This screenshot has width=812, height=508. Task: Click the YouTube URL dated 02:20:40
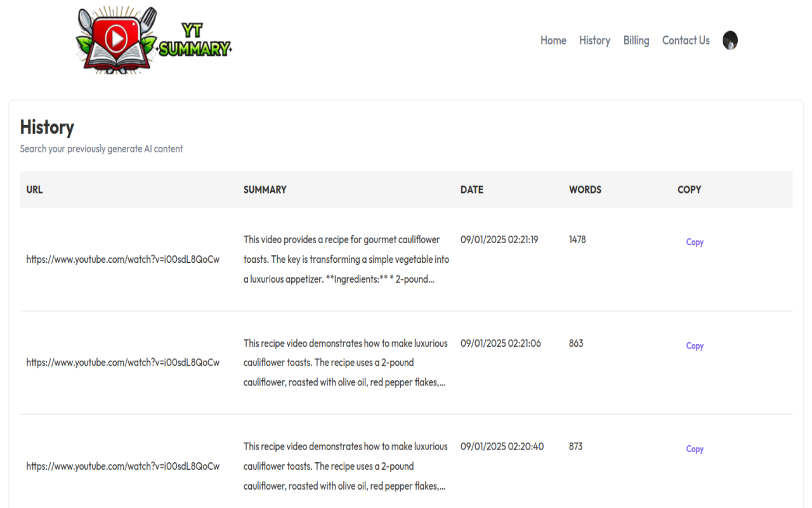coord(123,466)
